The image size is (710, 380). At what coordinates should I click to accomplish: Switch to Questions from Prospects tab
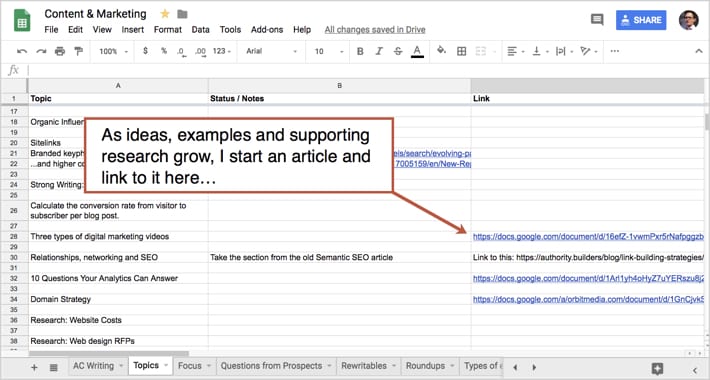(271, 366)
